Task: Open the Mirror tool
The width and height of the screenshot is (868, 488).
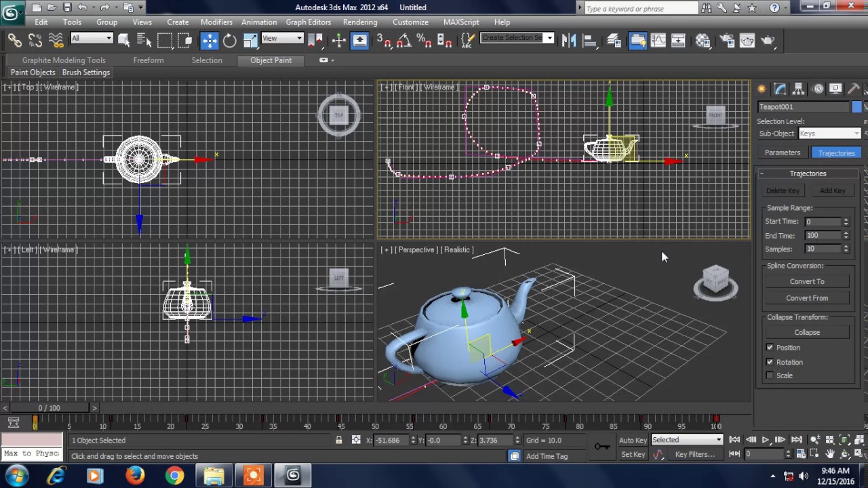Action: tap(569, 41)
